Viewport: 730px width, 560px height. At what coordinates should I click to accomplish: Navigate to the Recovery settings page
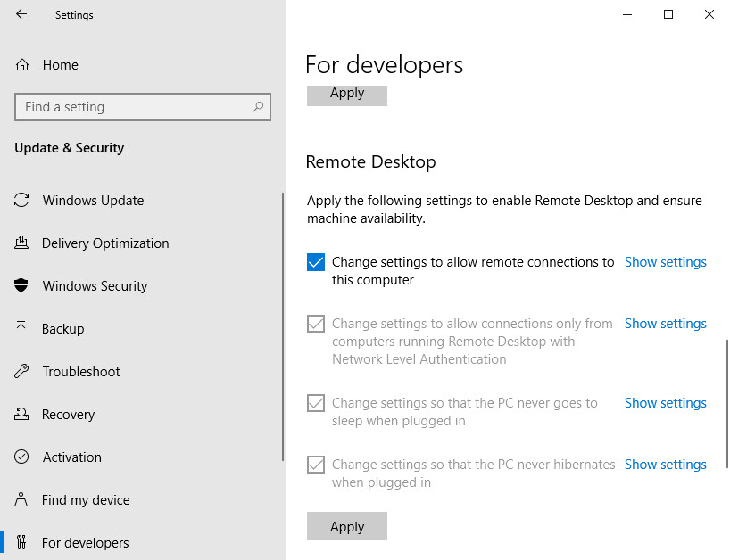coord(69,415)
